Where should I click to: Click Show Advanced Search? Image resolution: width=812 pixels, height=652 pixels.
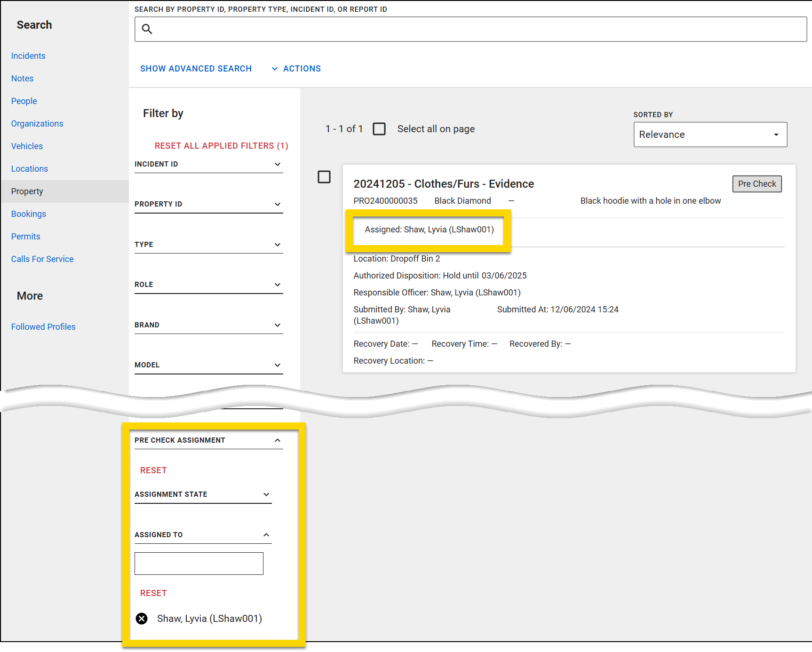click(x=196, y=69)
